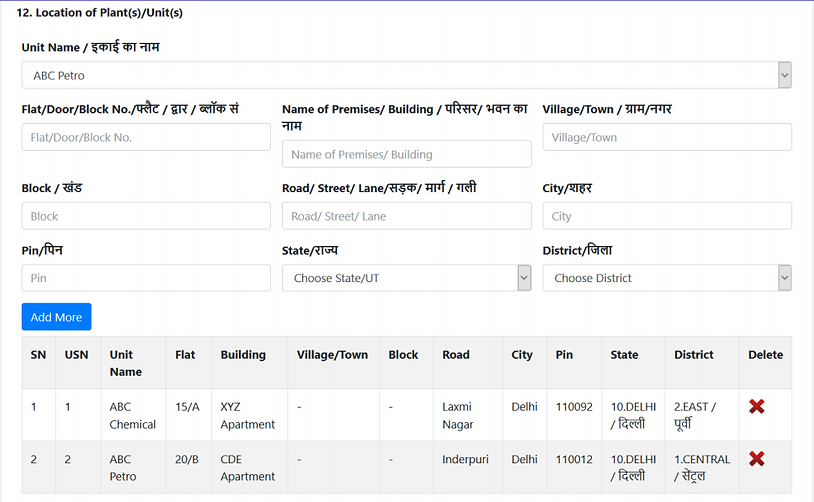Click into the Block input field
The width and height of the screenshot is (814, 502).
coord(146,216)
